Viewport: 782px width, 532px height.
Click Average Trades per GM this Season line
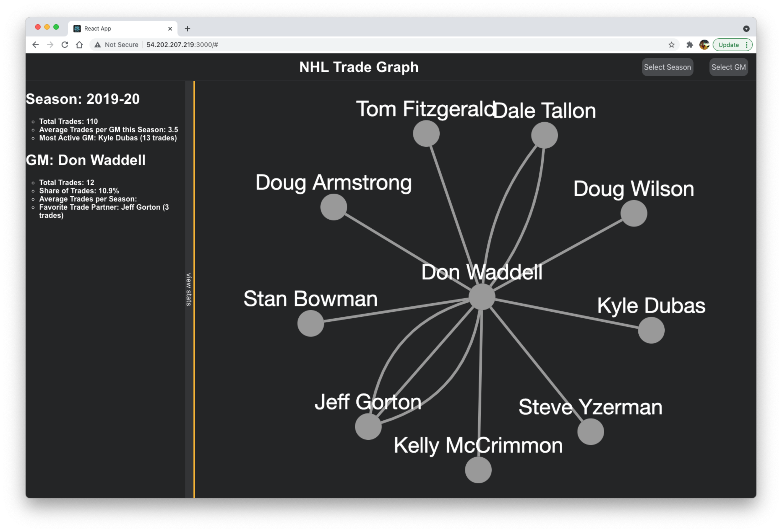click(x=108, y=129)
